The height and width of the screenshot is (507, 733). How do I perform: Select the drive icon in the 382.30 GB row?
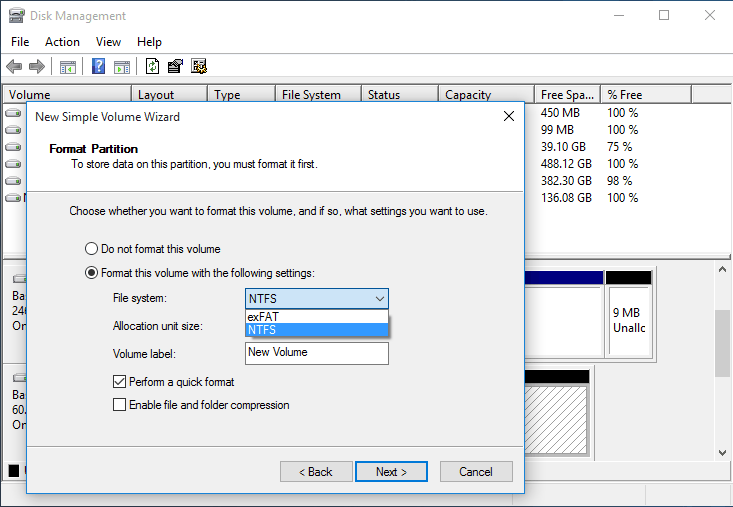coord(13,180)
